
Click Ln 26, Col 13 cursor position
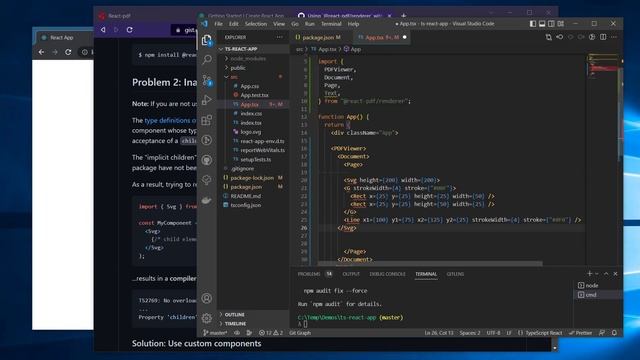(439, 333)
